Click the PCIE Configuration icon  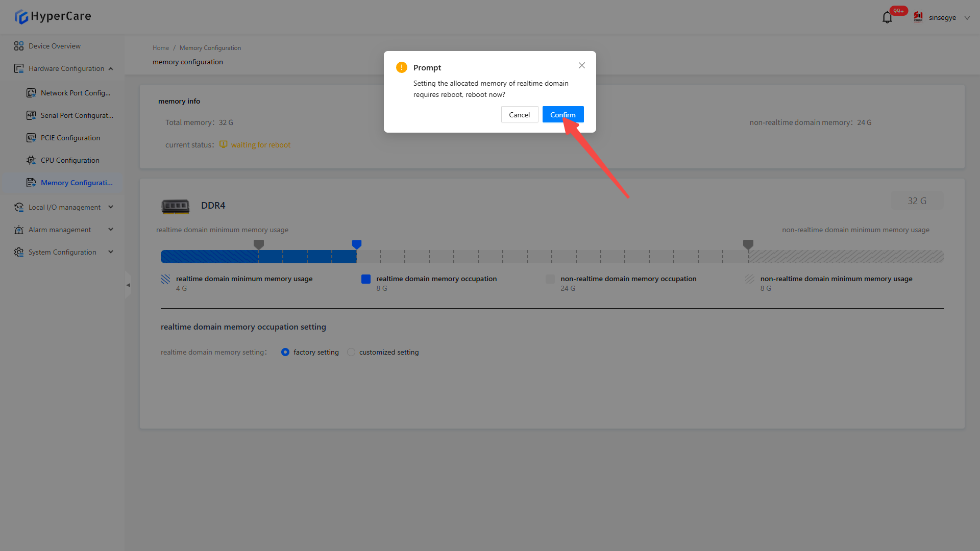pyautogui.click(x=31, y=138)
